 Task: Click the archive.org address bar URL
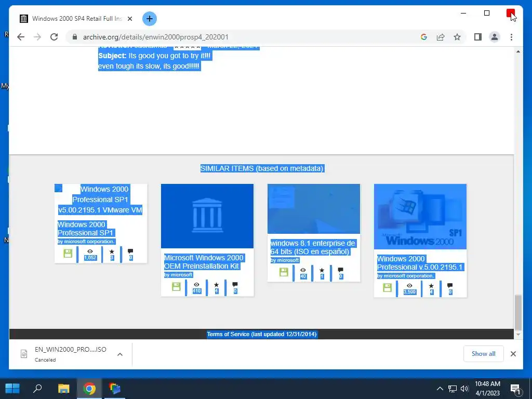click(156, 37)
